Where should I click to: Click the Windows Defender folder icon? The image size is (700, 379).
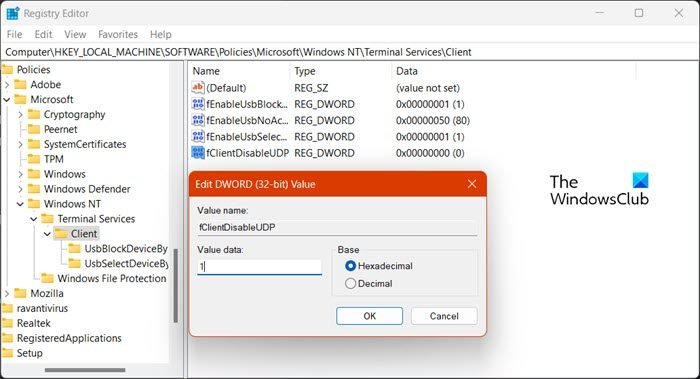pyautogui.click(x=34, y=189)
